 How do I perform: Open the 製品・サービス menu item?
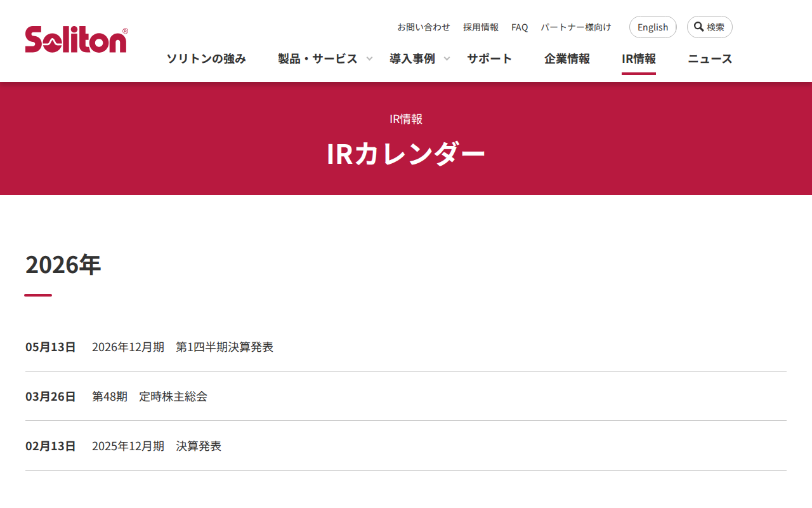pyautogui.click(x=318, y=58)
